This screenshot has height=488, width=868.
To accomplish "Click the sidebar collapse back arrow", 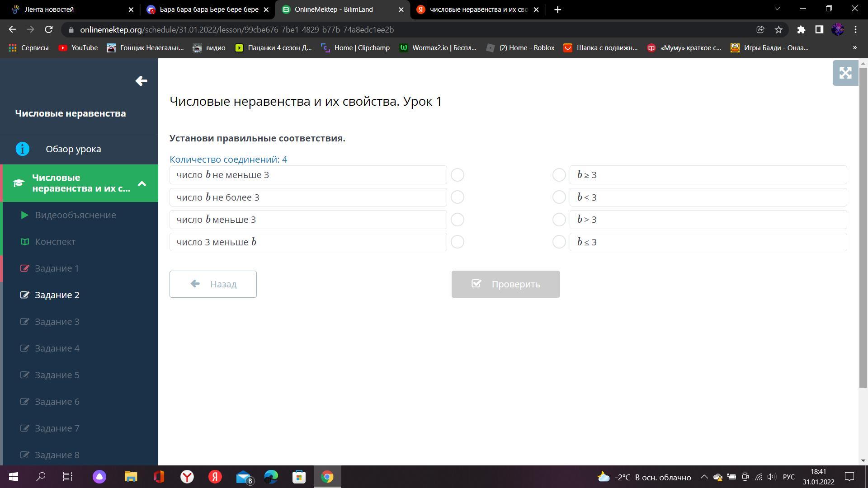I will [x=141, y=81].
